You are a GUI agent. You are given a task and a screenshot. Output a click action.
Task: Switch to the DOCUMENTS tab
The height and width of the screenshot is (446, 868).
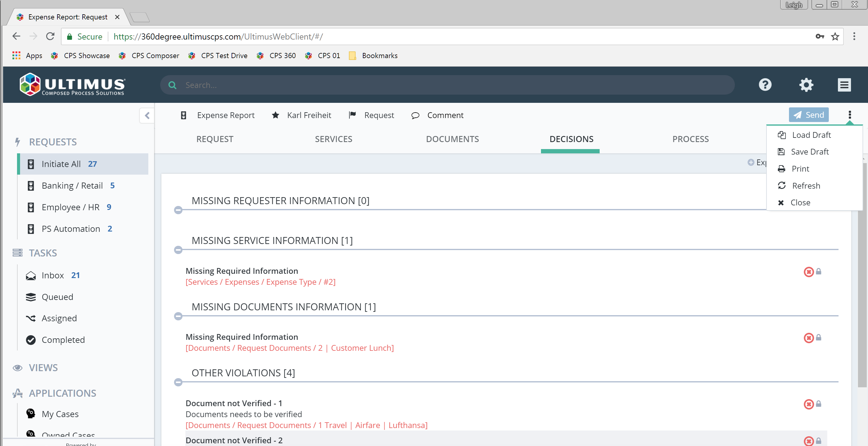pyautogui.click(x=452, y=139)
